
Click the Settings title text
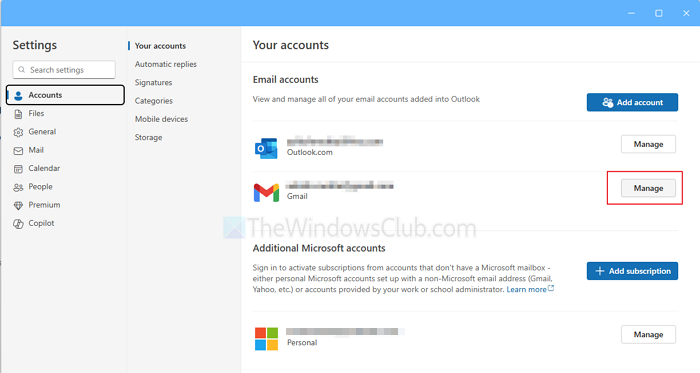pyautogui.click(x=34, y=45)
